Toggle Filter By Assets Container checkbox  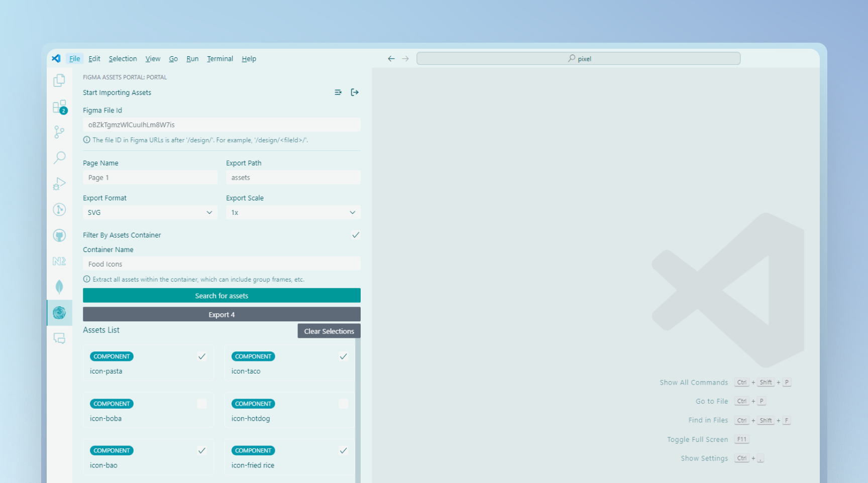[x=356, y=235]
